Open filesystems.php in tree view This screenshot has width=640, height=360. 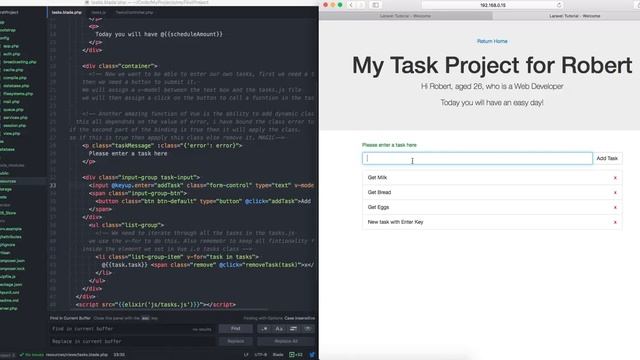pyautogui.click(x=18, y=94)
